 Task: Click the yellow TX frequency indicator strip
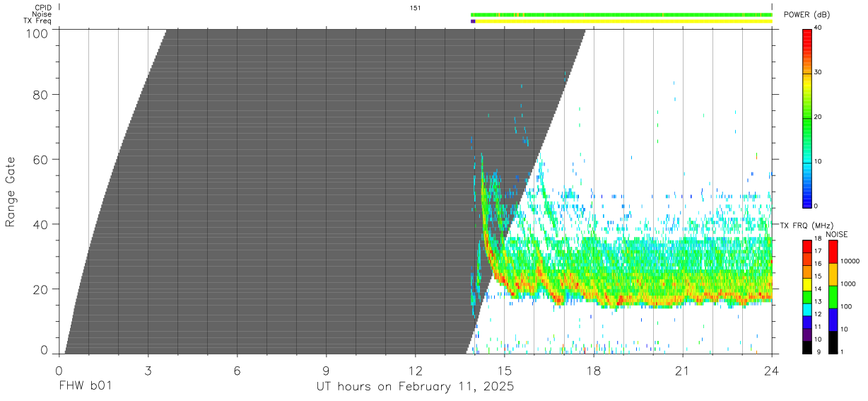[623, 21]
